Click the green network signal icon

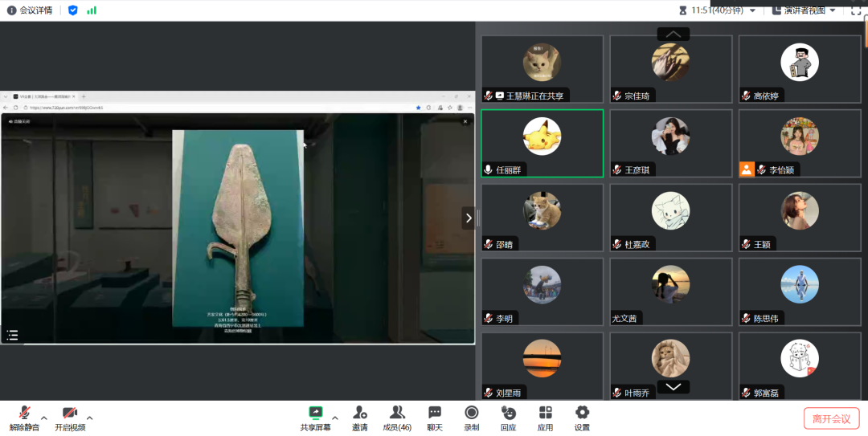pos(92,10)
